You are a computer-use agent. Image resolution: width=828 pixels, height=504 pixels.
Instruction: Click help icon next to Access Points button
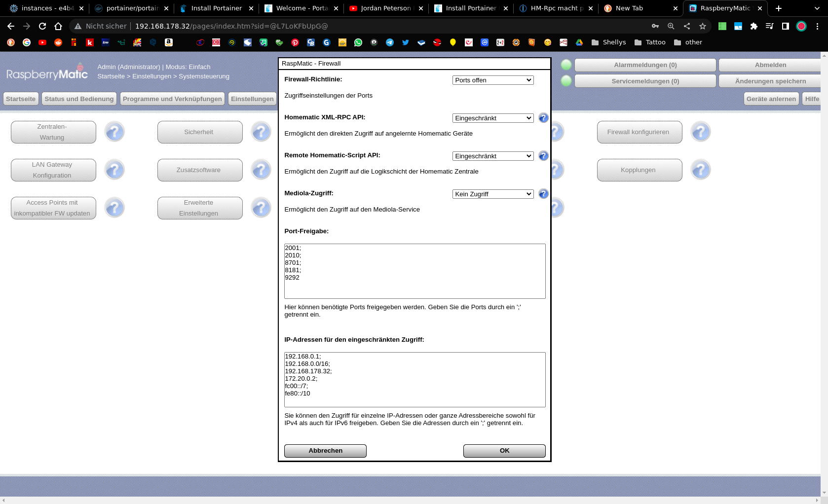[x=114, y=208]
